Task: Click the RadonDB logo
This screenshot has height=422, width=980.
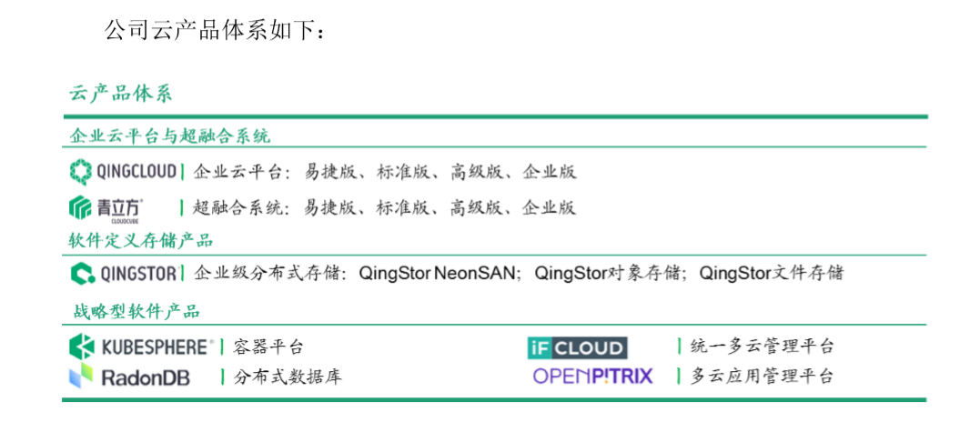Action: 129,377
